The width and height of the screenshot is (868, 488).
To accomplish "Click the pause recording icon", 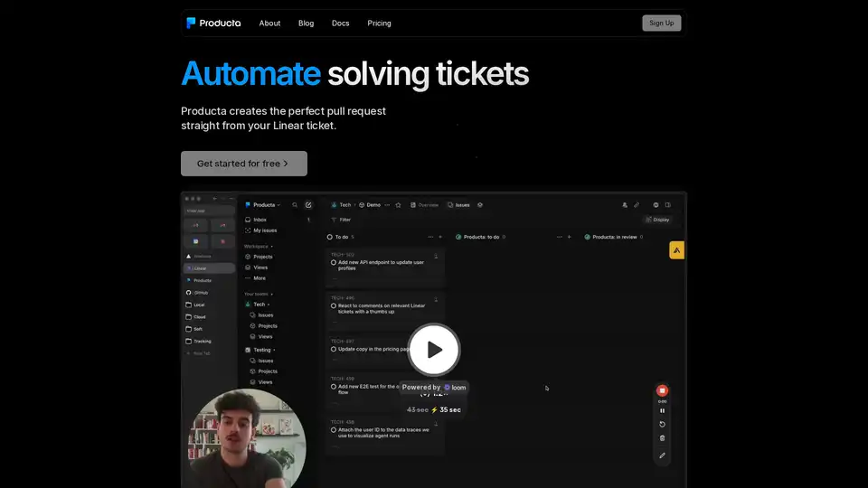I will 662,410.
